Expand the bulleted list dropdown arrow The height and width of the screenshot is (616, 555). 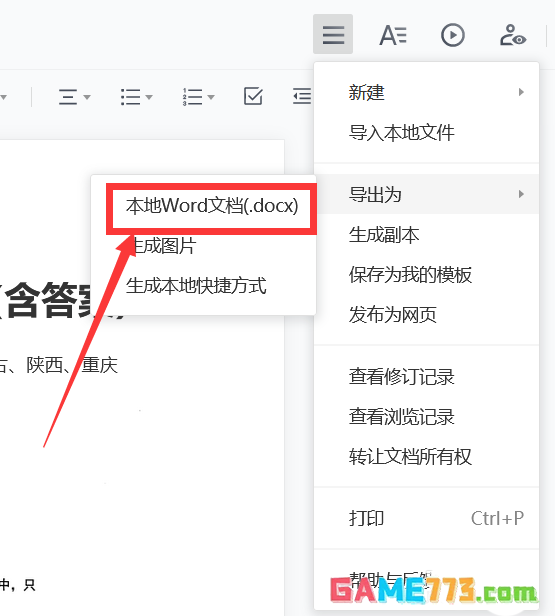(149, 97)
